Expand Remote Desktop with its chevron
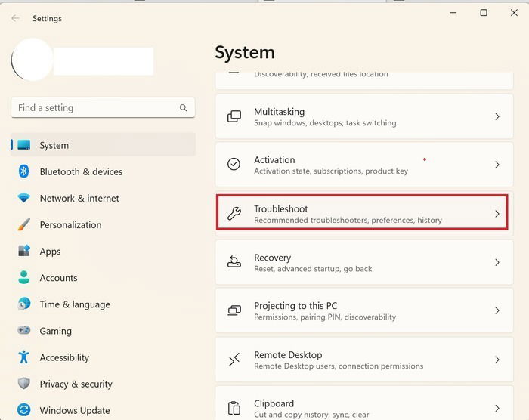This screenshot has height=420, width=529. [x=497, y=360]
